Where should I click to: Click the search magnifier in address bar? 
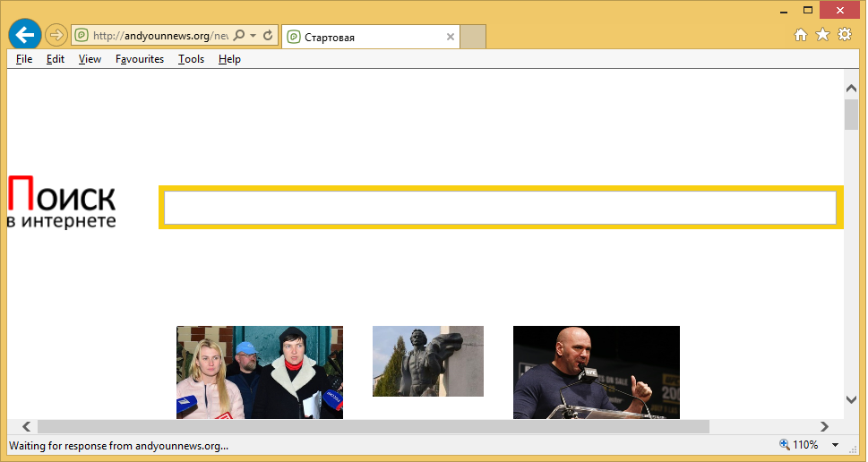click(x=238, y=36)
